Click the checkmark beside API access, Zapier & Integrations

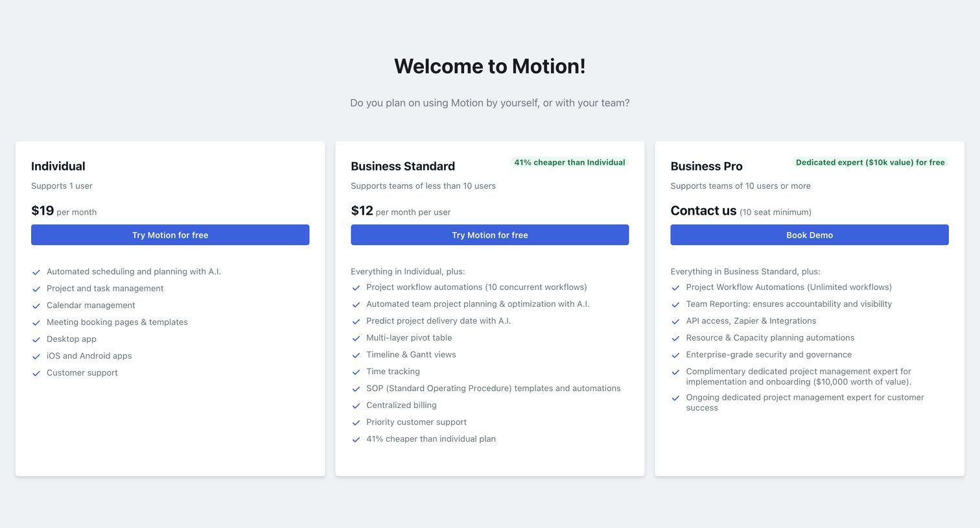click(675, 322)
